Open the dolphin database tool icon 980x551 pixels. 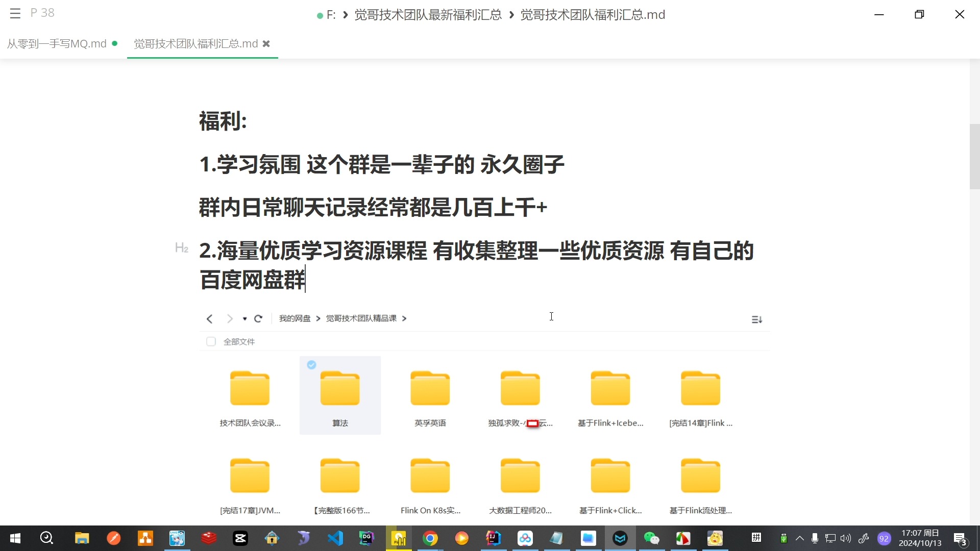304,538
